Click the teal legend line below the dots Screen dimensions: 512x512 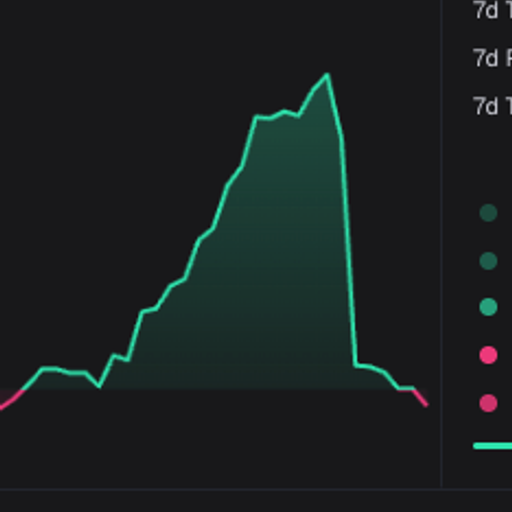(493, 446)
